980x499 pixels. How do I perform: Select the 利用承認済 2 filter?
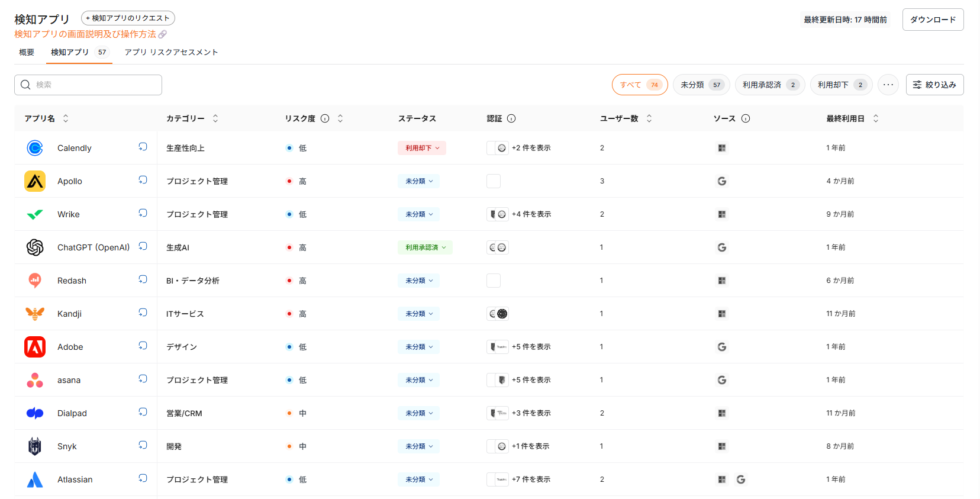pos(770,85)
